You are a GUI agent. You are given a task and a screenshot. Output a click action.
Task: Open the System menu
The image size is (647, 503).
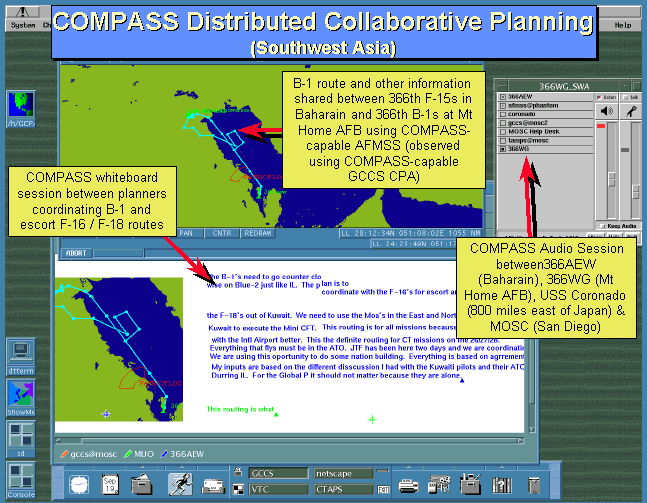[x=22, y=25]
